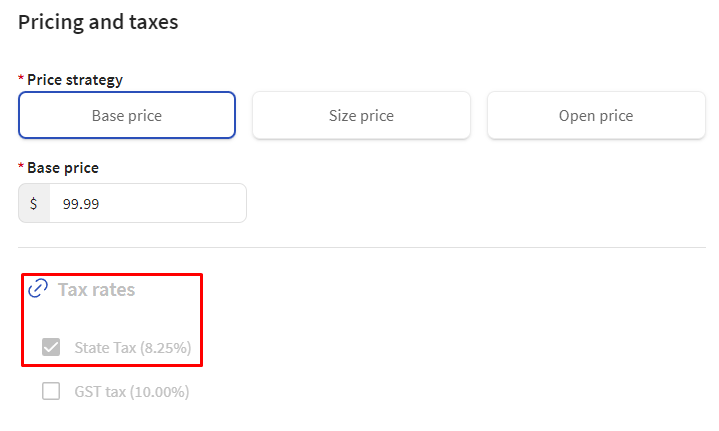Click the State Tax (8.25%) label text
Viewport: 719px width, 431px height.
(133, 348)
